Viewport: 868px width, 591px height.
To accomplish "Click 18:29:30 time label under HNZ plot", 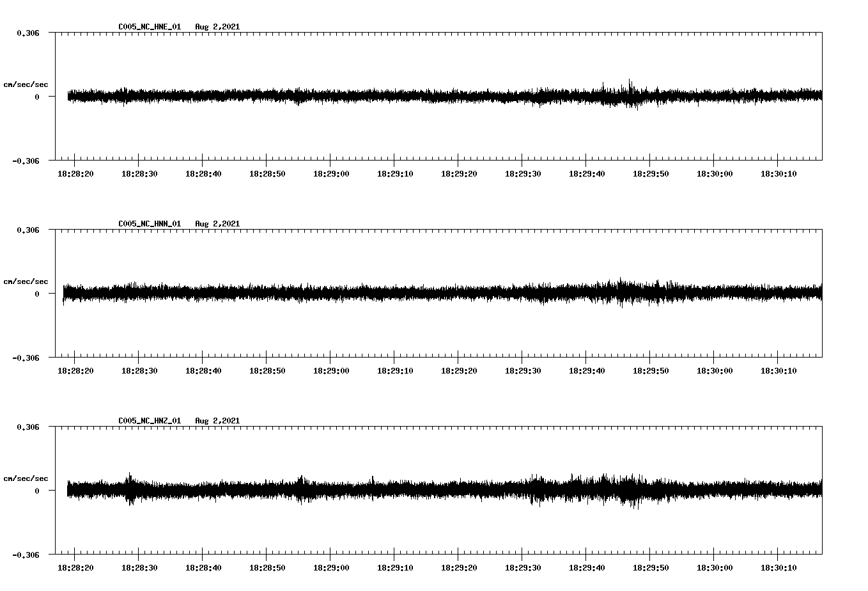I will (523, 567).
